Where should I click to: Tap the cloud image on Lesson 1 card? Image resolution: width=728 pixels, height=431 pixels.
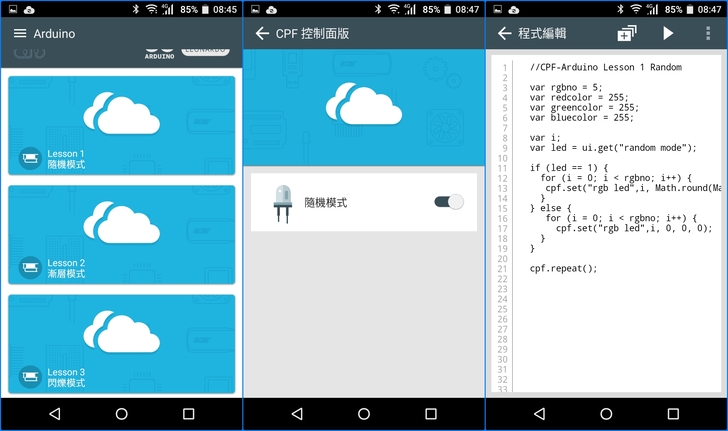(x=122, y=113)
